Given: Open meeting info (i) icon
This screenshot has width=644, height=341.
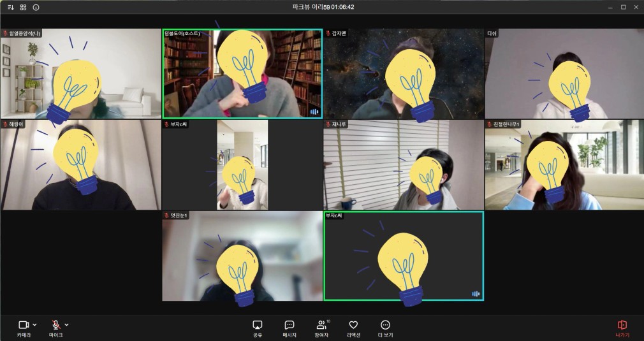Looking at the screenshot, I should tap(36, 8).
